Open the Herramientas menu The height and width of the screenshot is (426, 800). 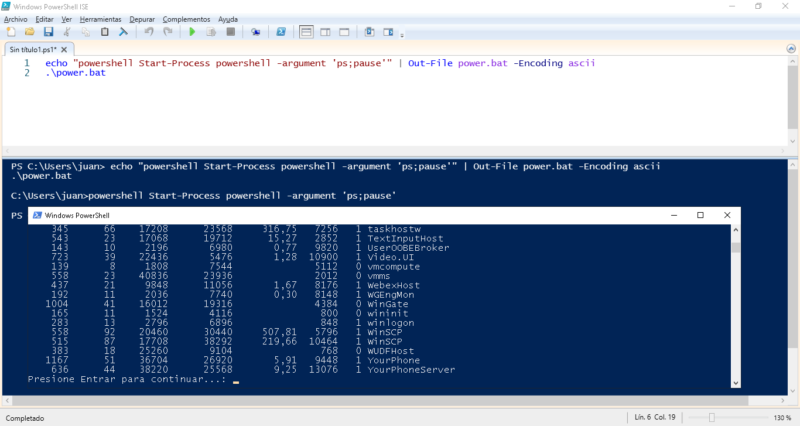101,19
